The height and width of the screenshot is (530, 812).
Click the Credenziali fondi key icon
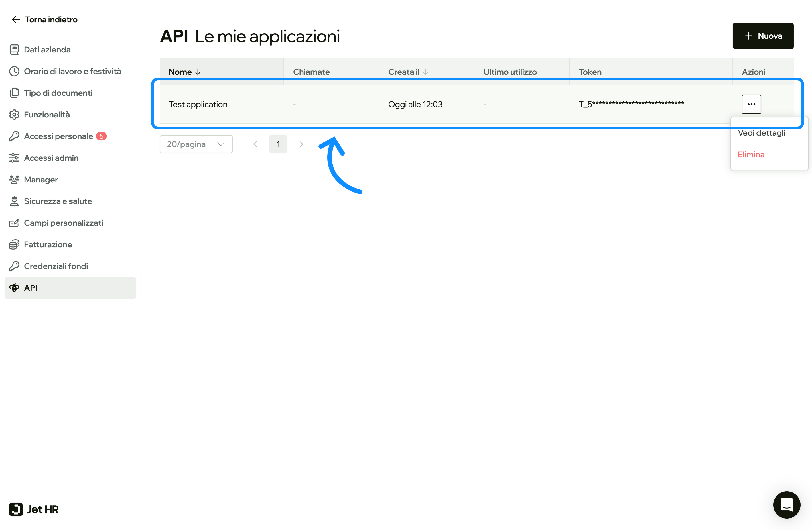pyautogui.click(x=14, y=266)
